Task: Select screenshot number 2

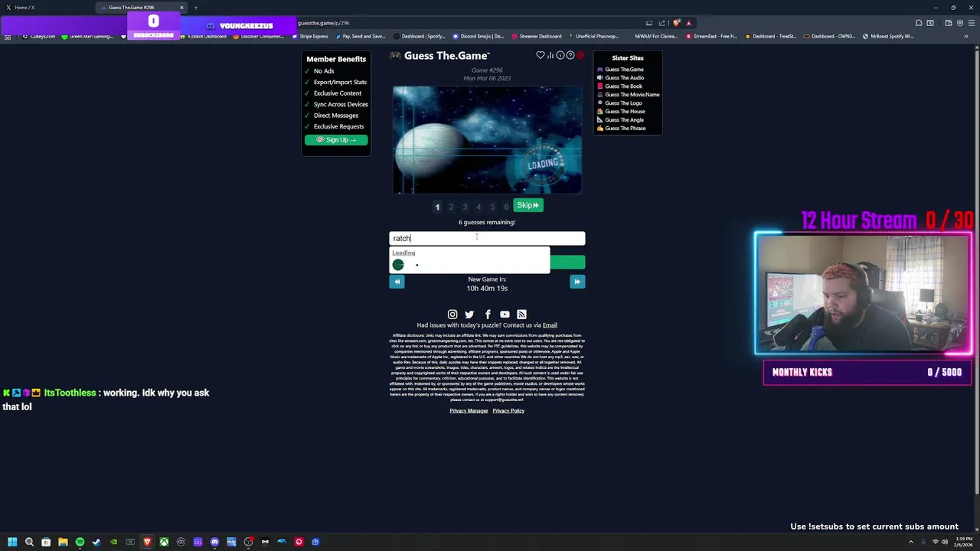Action: 451,207
